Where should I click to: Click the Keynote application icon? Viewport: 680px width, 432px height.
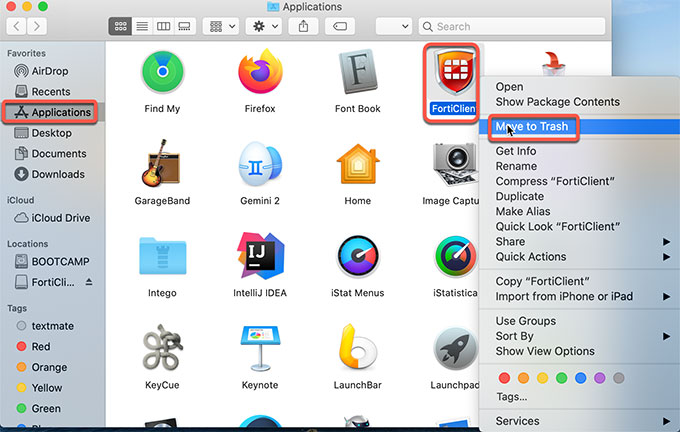click(260, 349)
